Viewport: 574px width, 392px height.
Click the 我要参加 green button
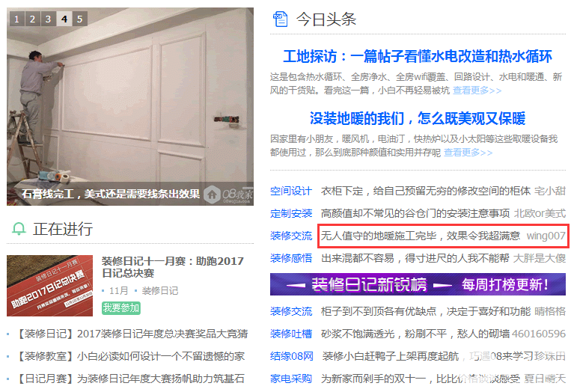(121, 307)
